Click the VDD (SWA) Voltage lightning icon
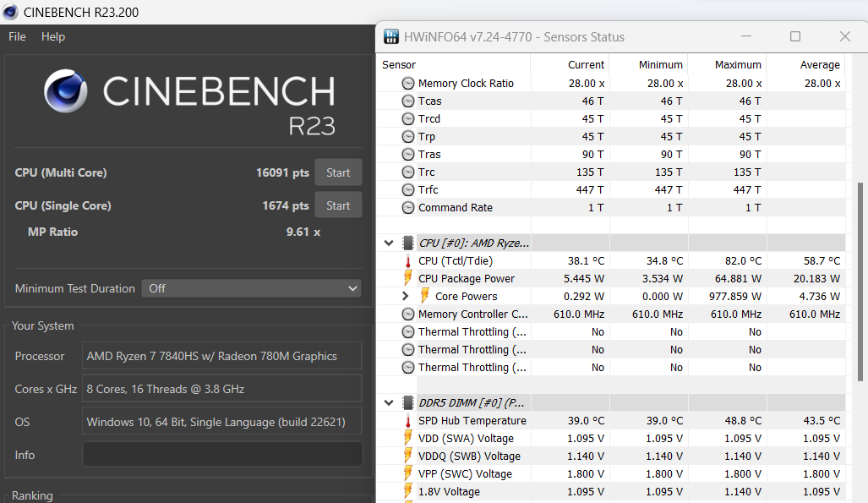This screenshot has height=503, width=868. (408, 438)
